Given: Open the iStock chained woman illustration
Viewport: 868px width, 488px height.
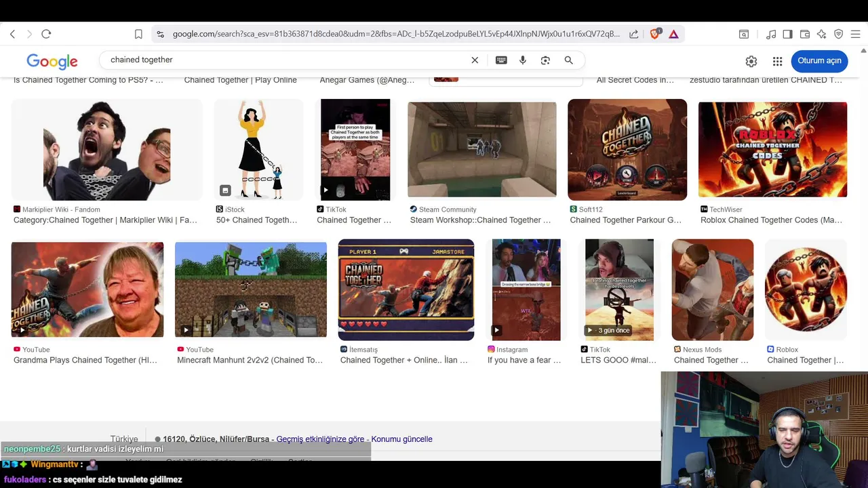Looking at the screenshot, I should click(x=258, y=150).
